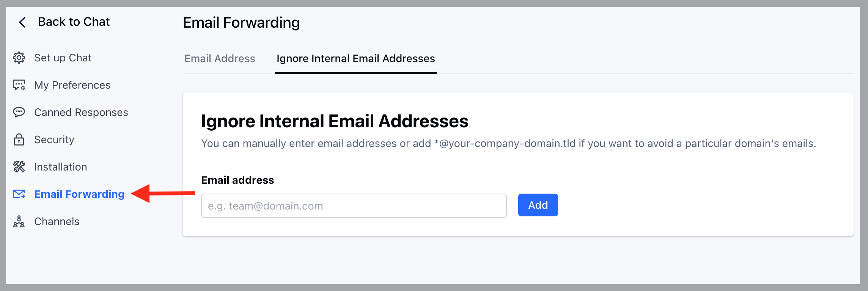This screenshot has width=868, height=291.
Task: Select Canned Responses in the sidebar
Action: 81,112
